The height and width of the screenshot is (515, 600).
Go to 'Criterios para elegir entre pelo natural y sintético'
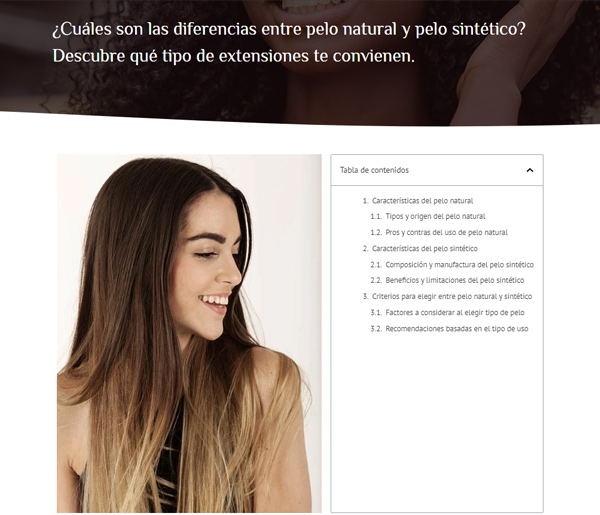[x=452, y=297]
